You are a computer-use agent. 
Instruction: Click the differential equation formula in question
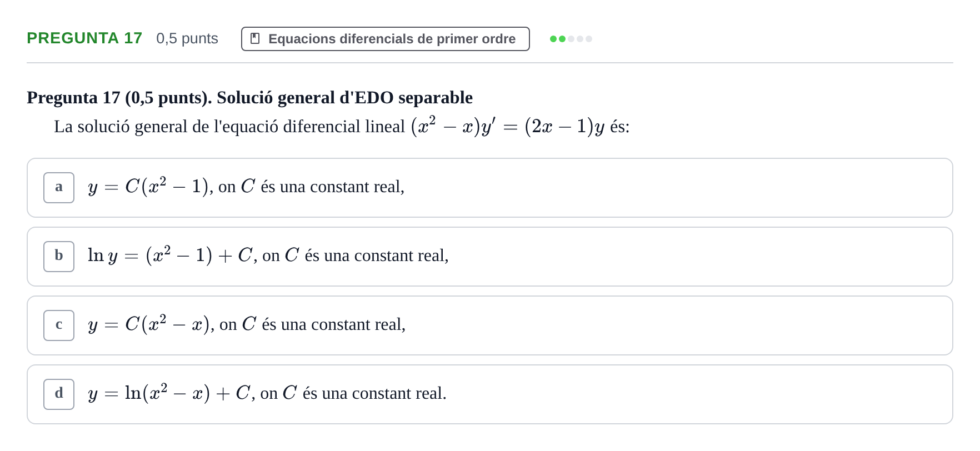point(508,126)
